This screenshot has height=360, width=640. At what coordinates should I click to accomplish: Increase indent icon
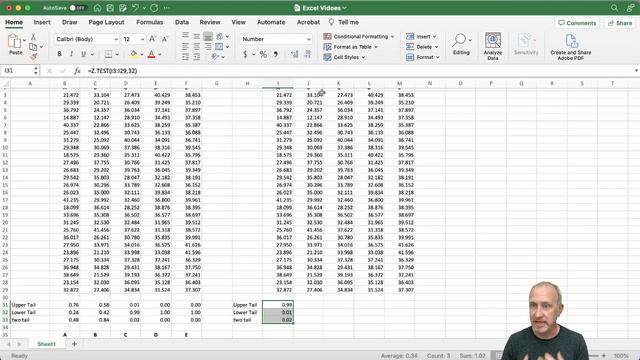197,57
